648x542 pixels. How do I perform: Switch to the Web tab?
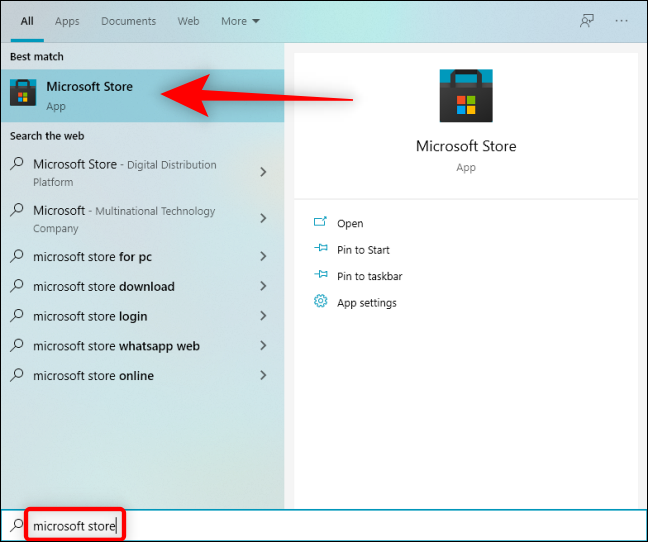pyautogui.click(x=188, y=21)
